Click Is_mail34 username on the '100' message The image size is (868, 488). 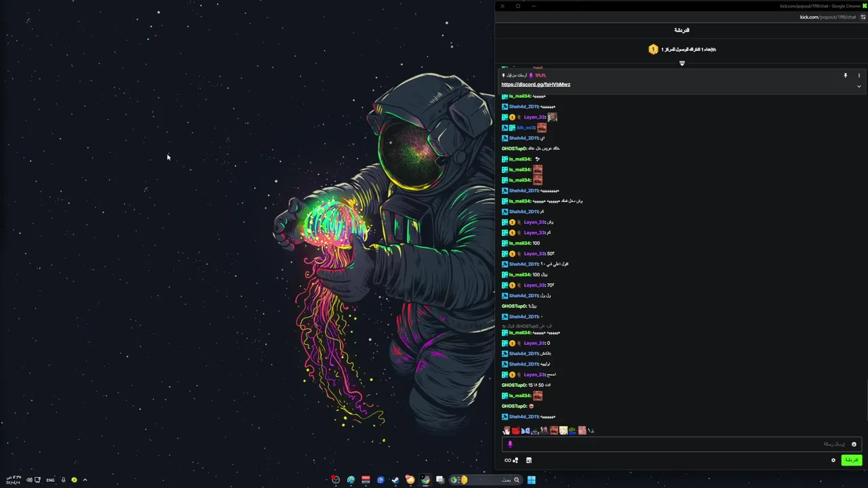pos(519,243)
